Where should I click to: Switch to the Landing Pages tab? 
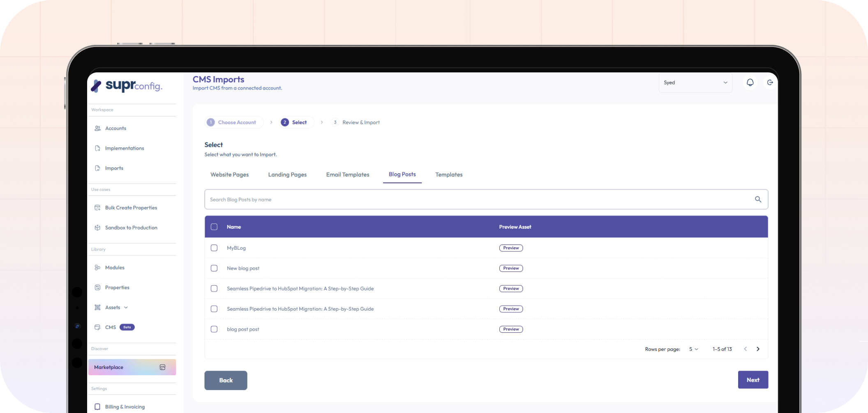click(287, 175)
